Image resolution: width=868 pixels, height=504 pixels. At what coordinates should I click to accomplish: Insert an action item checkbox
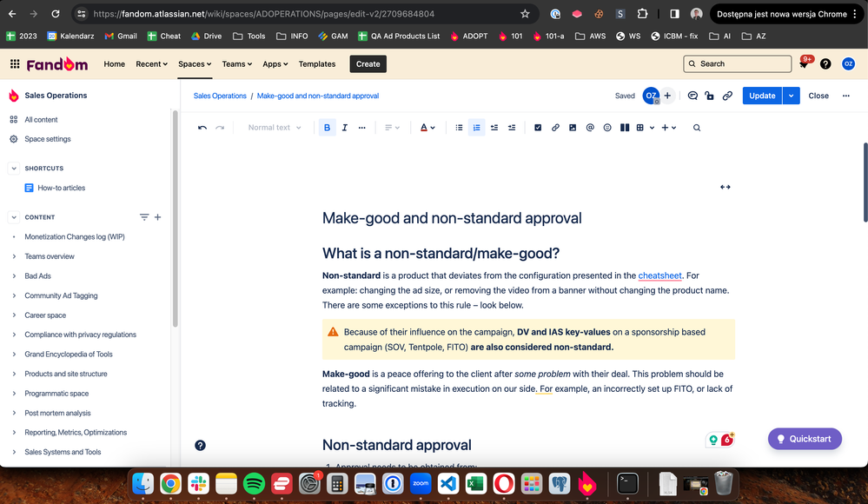538,128
